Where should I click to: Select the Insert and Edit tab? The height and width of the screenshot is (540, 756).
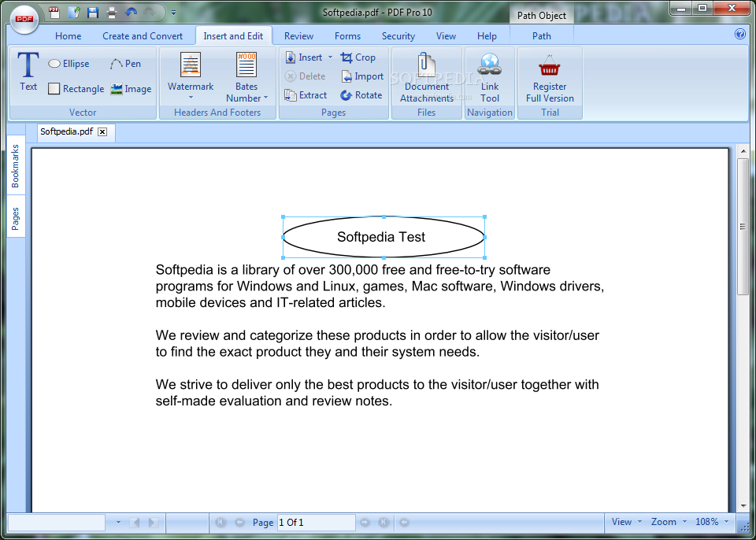point(233,36)
